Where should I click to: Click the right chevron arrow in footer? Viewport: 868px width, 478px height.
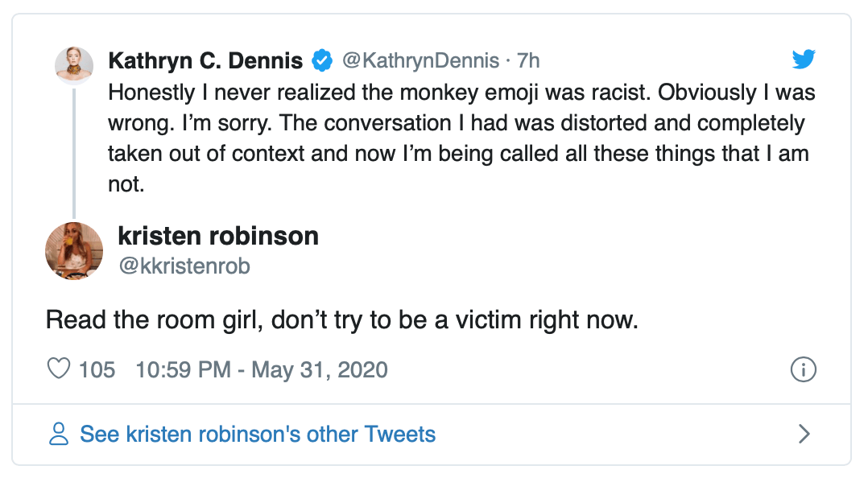coord(804,435)
